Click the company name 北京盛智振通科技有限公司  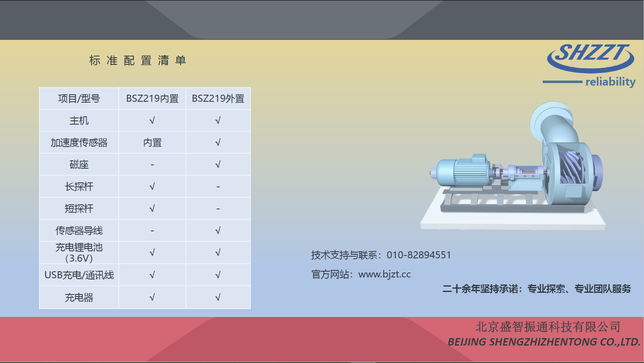[548, 327]
